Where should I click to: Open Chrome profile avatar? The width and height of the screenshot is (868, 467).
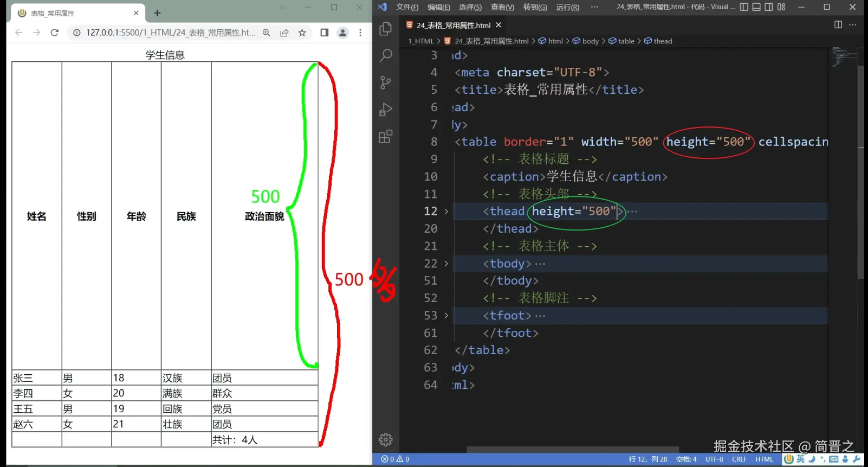342,33
